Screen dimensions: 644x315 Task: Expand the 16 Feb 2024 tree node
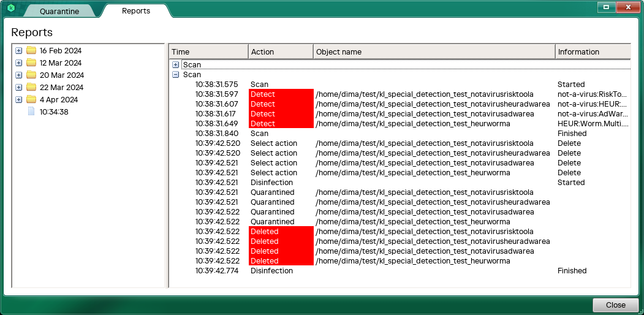click(18, 51)
